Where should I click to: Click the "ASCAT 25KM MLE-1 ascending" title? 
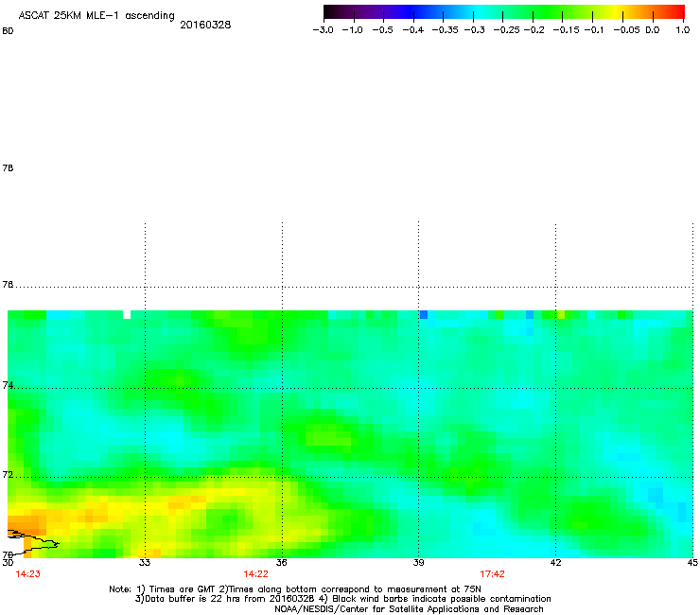(96, 16)
